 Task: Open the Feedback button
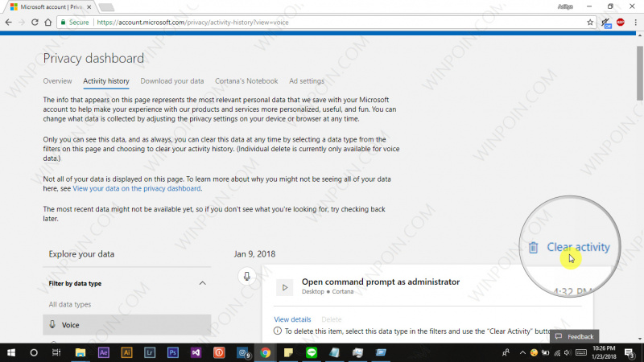[x=575, y=336]
